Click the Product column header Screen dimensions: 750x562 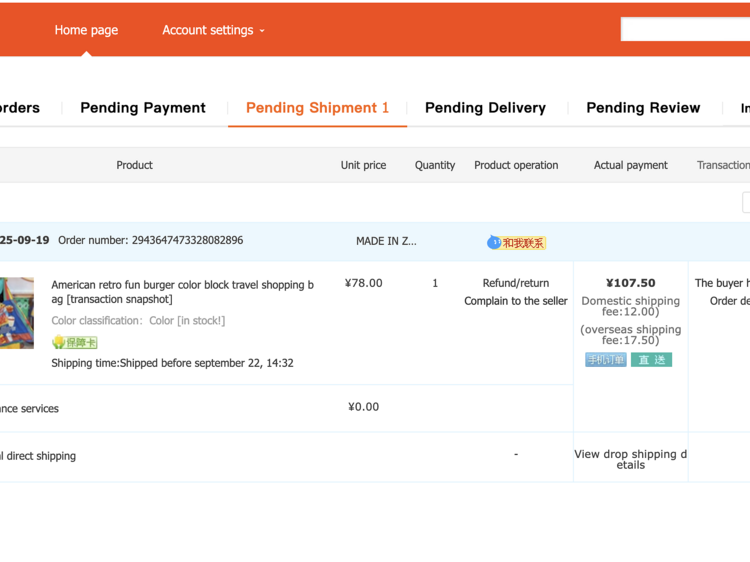[134, 165]
